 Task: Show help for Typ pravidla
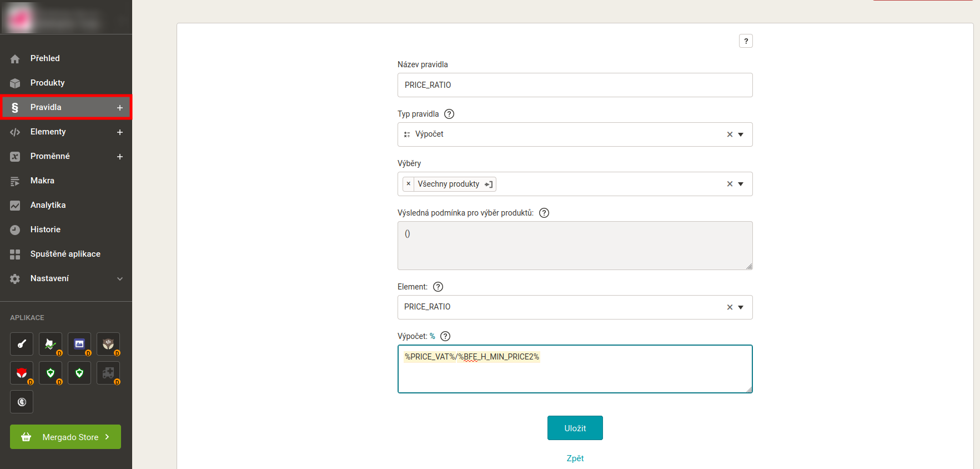449,114
